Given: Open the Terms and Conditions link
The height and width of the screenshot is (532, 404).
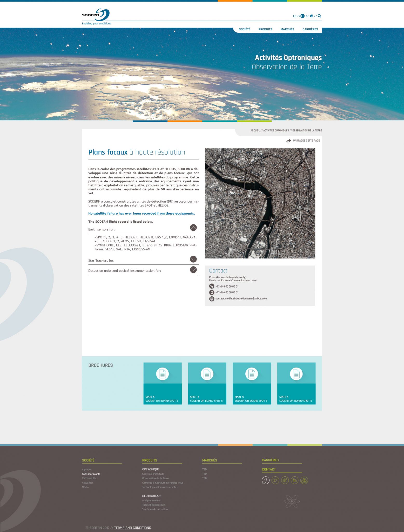Looking at the screenshot, I should (x=132, y=528).
